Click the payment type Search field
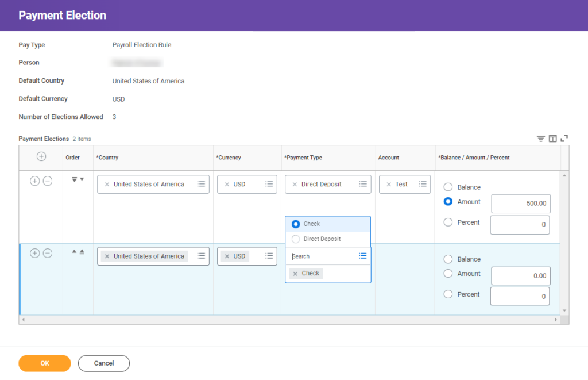The image size is (588, 380). tap(323, 256)
